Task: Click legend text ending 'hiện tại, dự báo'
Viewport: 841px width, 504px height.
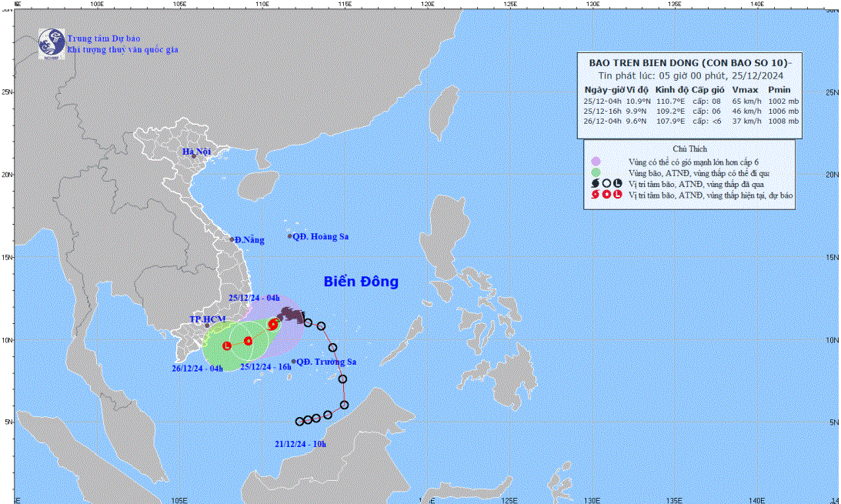Action: click(711, 195)
